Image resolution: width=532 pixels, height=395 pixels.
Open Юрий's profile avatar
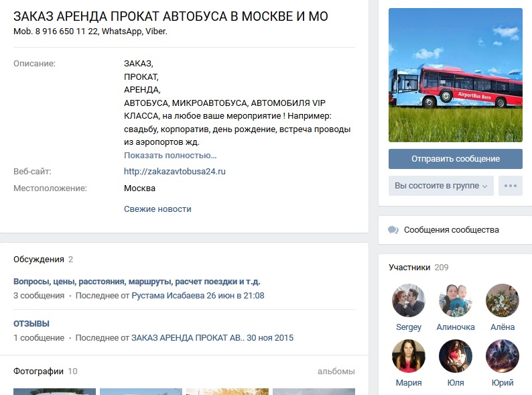tap(503, 356)
